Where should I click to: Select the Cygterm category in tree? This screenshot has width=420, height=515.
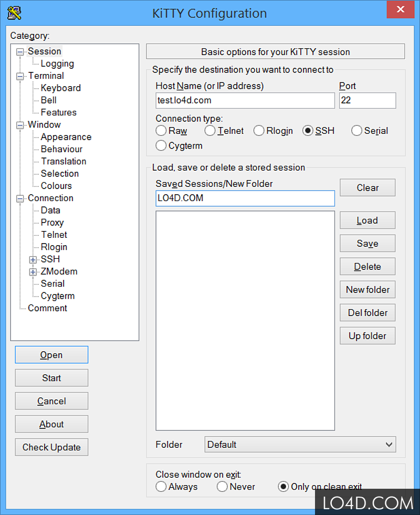tap(57, 296)
